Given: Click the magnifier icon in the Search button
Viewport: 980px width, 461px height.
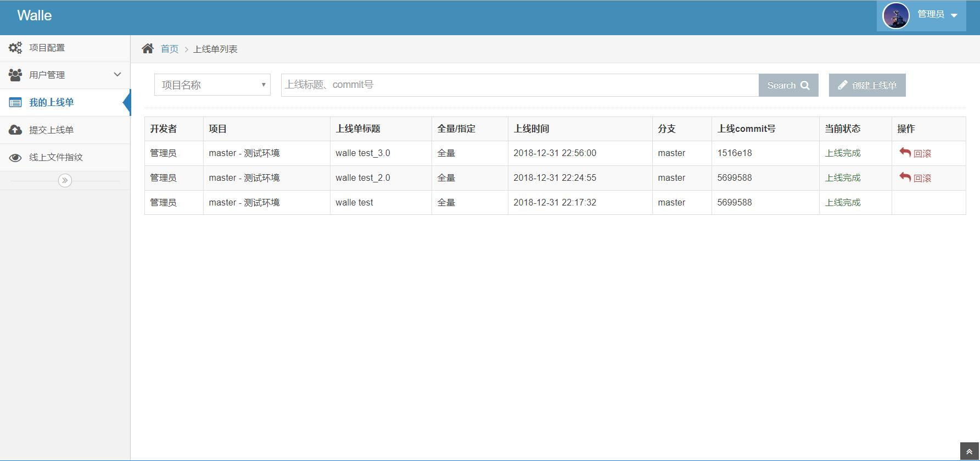Looking at the screenshot, I should [x=805, y=85].
